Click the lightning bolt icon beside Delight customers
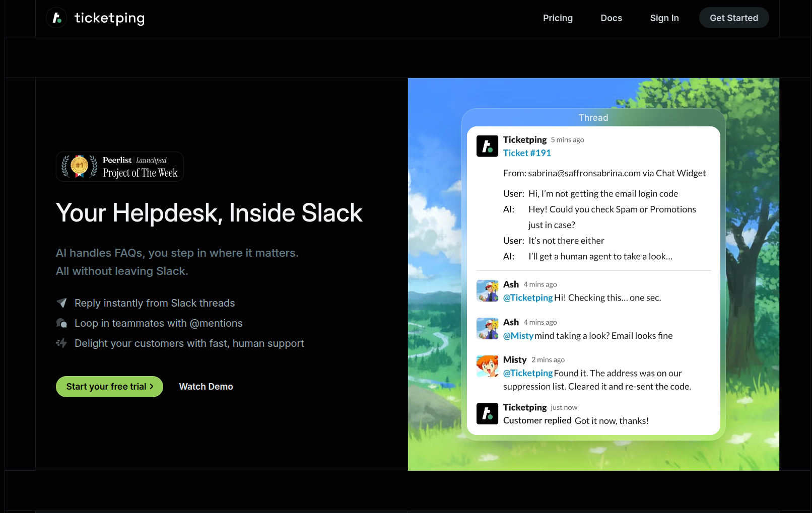The height and width of the screenshot is (513, 812). tap(61, 343)
